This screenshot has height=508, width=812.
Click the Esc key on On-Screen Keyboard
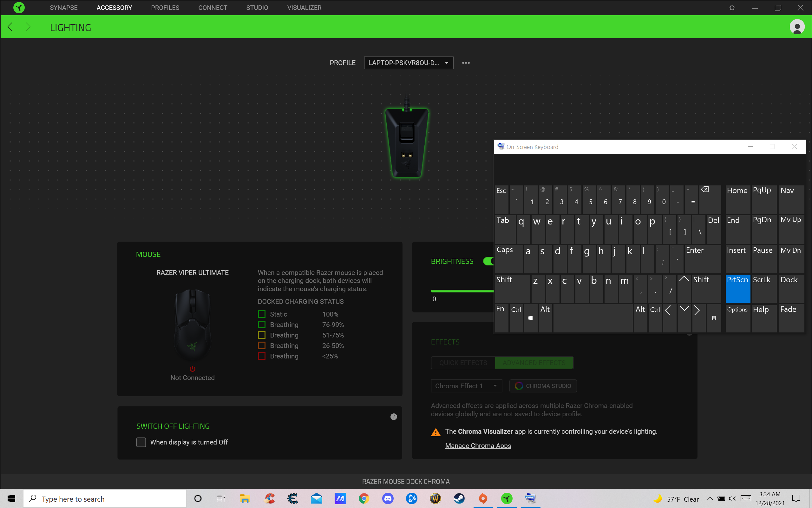coord(501,200)
